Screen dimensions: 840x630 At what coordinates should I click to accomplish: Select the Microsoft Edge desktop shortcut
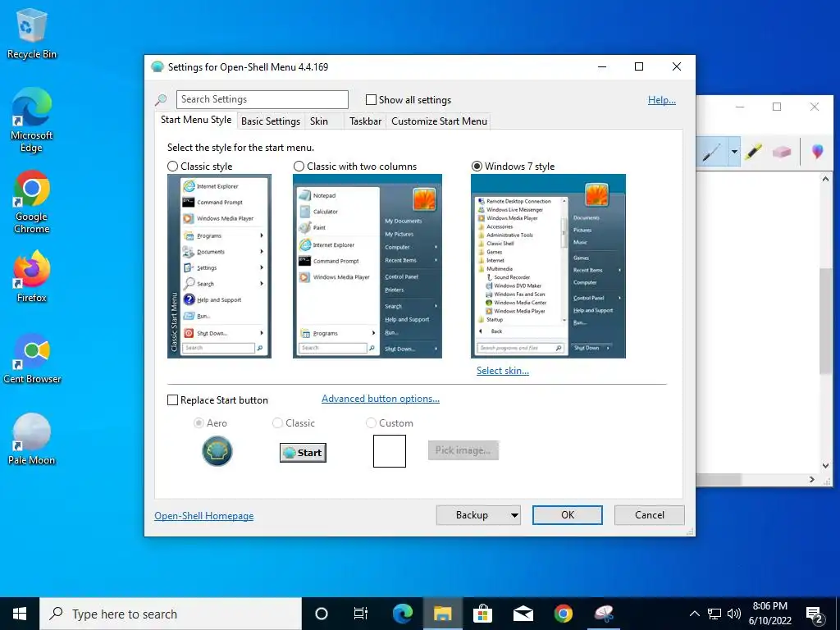[32, 120]
